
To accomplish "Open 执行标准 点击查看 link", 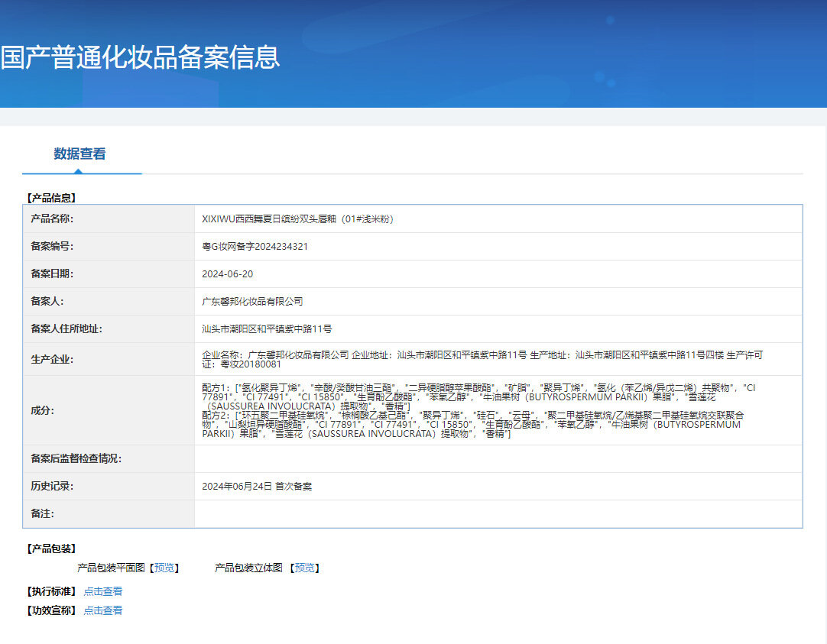I will point(103,591).
